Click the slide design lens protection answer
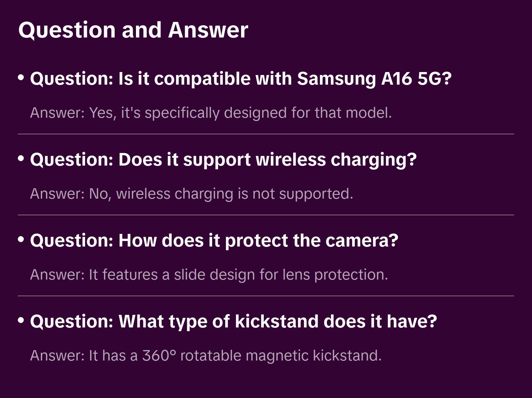The width and height of the screenshot is (532, 398). pyautogui.click(x=209, y=275)
